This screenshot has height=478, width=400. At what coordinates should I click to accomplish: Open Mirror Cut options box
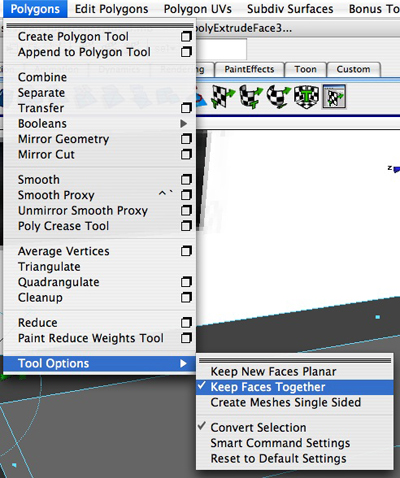coord(186,154)
